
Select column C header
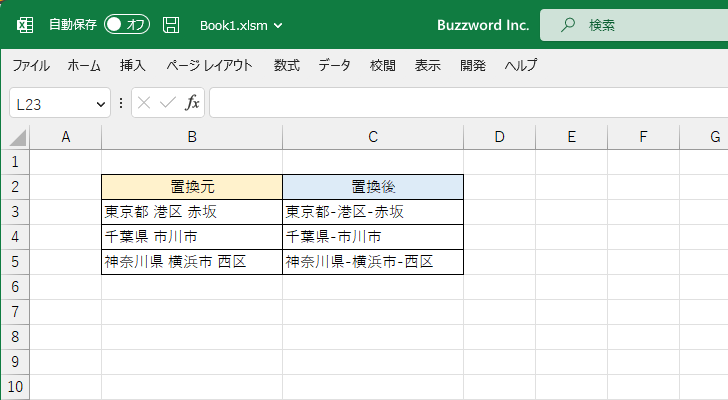[x=373, y=137]
